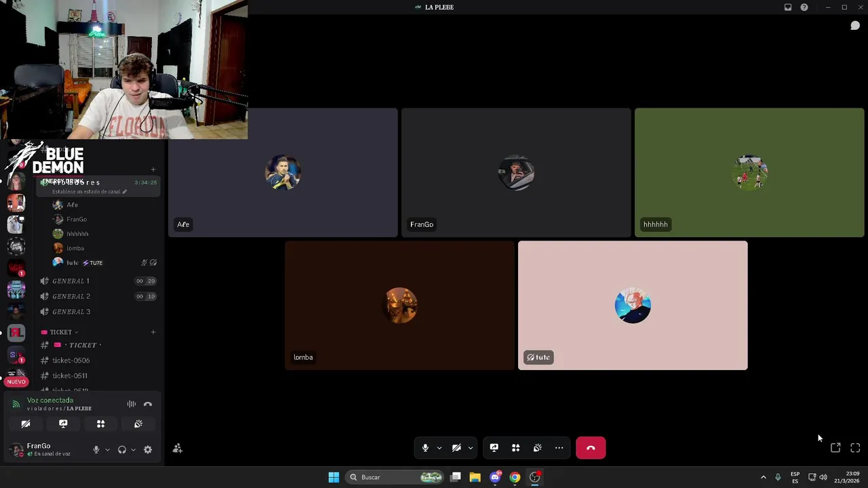Focus the lomba video tile
This screenshot has width=868, height=488.
[399, 306]
